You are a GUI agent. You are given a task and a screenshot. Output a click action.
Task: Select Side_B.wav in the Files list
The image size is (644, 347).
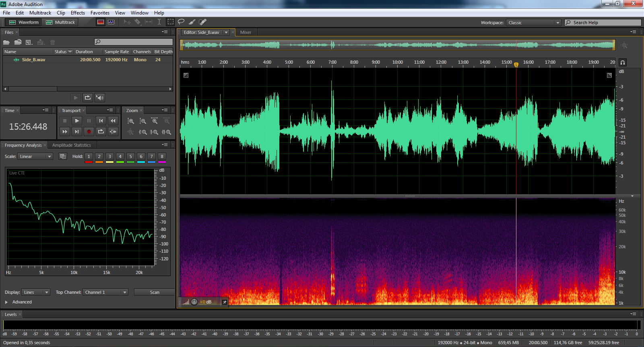[x=88, y=60]
